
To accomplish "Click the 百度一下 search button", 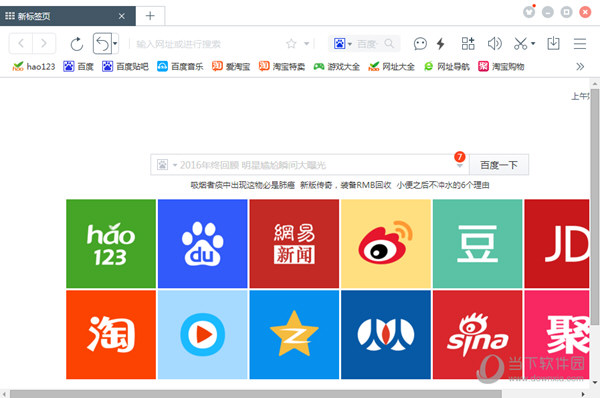I will pyautogui.click(x=499, y=165).
